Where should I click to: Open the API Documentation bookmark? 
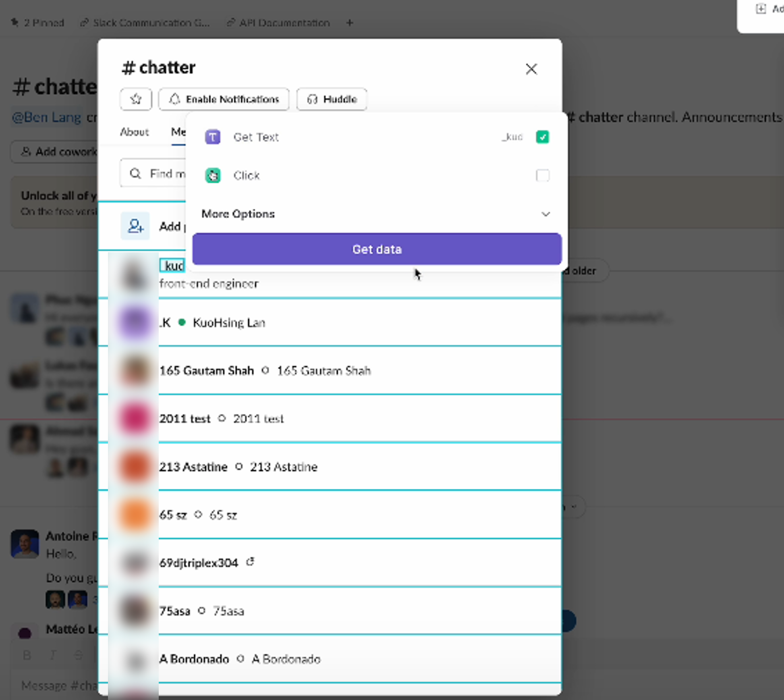(x=278, y=23)
